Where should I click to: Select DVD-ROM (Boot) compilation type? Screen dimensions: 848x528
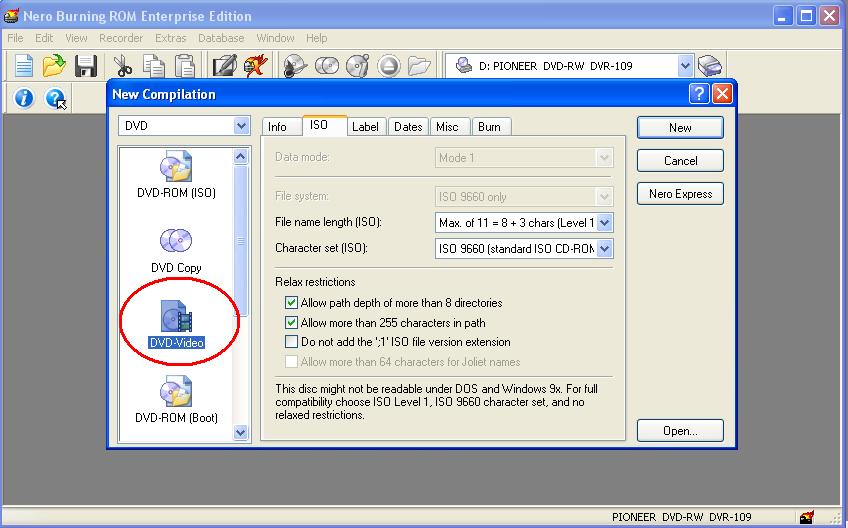pos(176,400)
